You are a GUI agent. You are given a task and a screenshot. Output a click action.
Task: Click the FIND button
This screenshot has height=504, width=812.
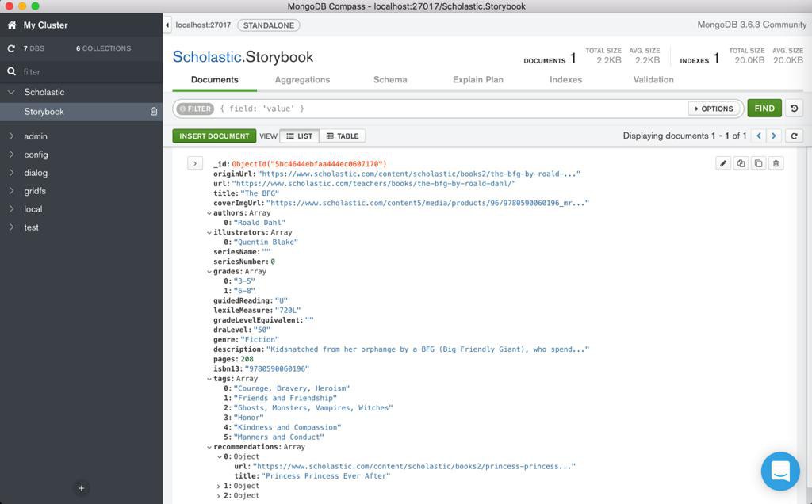(x=764, y=108)
